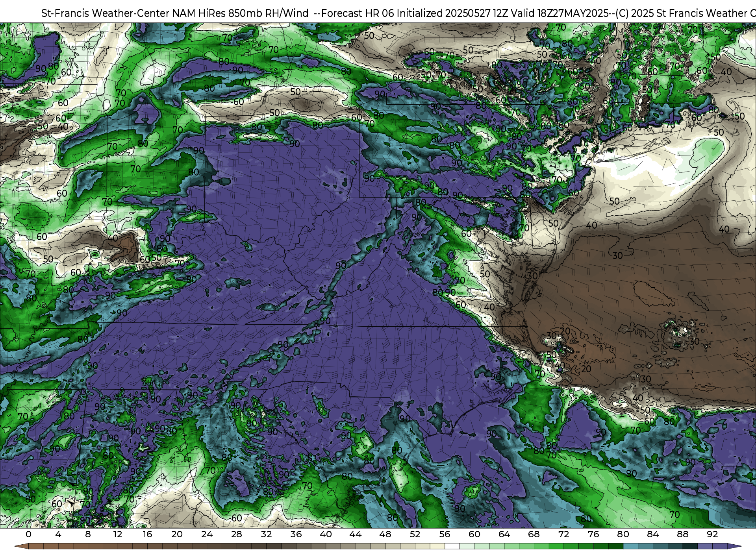Select 'Forecast HR 06' in the header
Viewport: 756px width, 551px height.
point(358,13)
